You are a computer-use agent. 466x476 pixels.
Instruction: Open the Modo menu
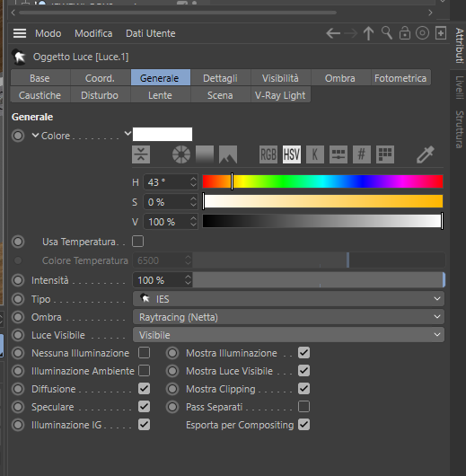tap(48, 33)
